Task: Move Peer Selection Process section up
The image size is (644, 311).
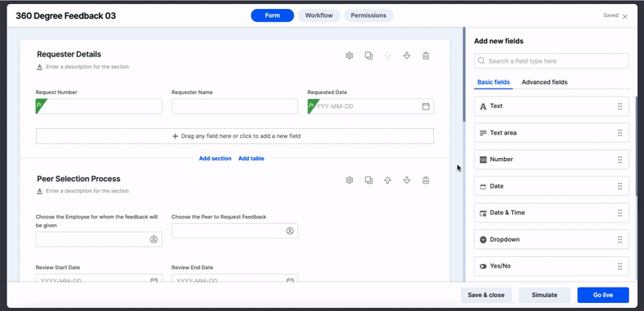Action: [x=387, y=180]
